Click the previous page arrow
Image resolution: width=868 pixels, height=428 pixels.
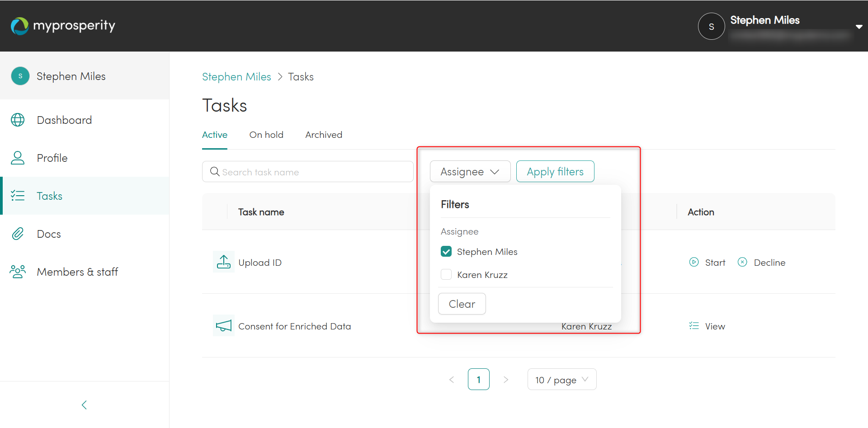pyautogui.click(x=452, y=380)
